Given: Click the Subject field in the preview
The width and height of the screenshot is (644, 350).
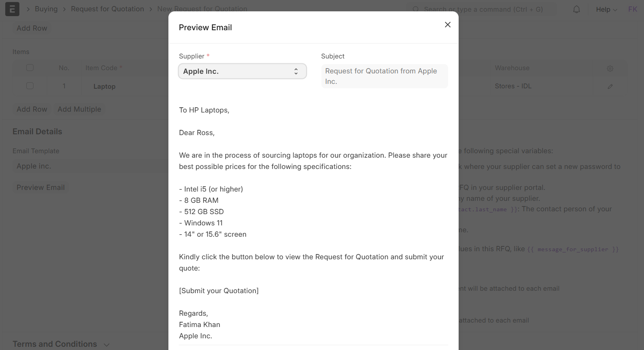Looking at the screenshot, I should coord(384,76).
